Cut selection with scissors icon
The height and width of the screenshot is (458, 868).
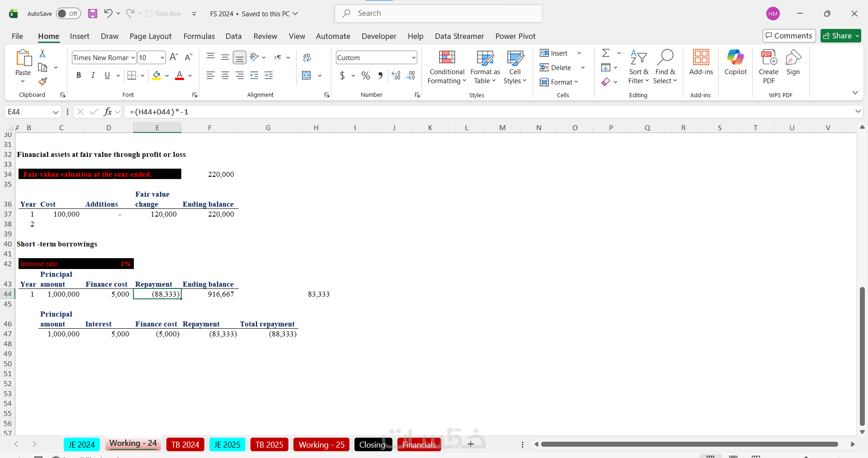click(x=42, y=53)
